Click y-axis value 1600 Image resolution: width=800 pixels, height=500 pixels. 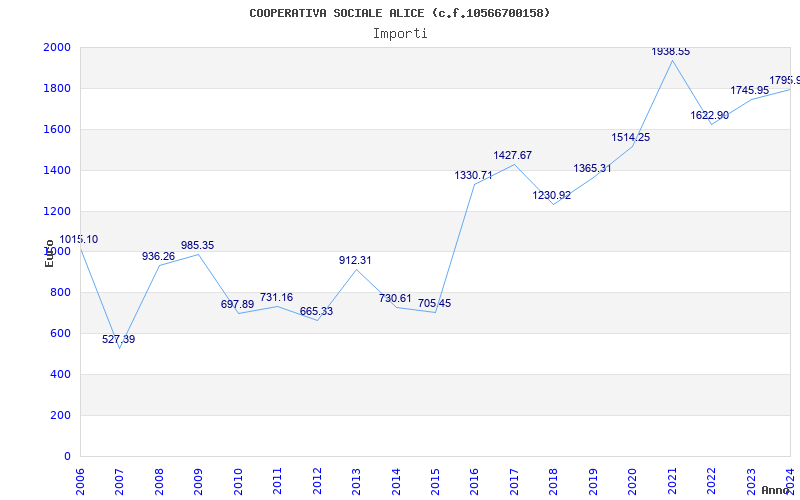click(57, 129)
